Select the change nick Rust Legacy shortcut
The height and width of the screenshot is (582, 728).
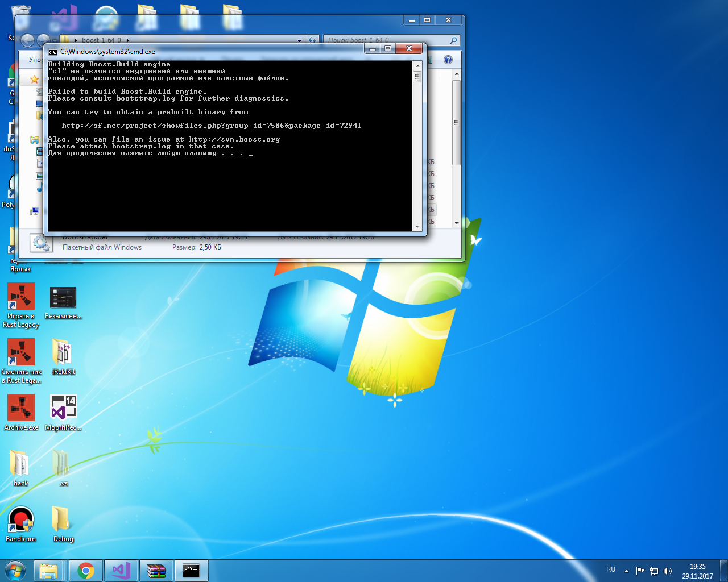21,361
